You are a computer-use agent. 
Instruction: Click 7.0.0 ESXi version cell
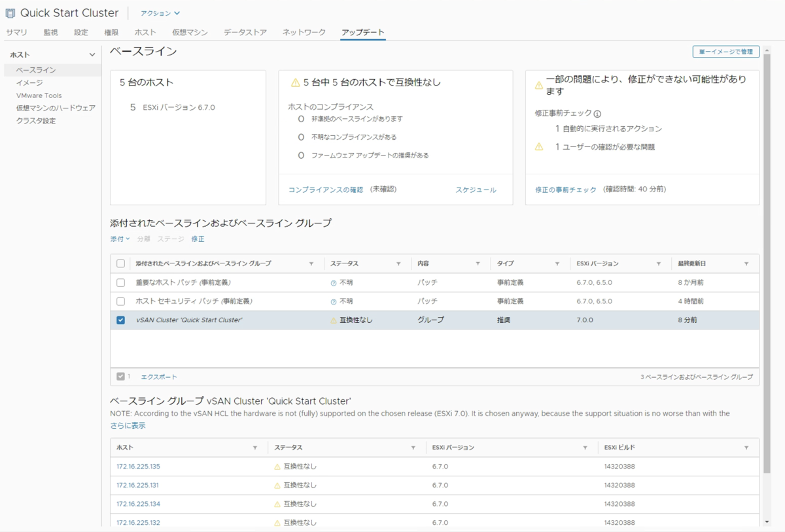[x=585, y=320]
